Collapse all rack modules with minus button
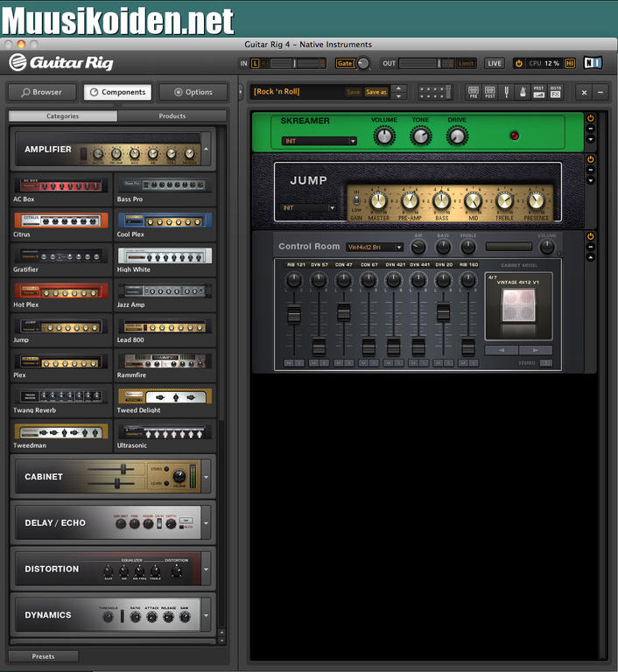 [600, 92]
